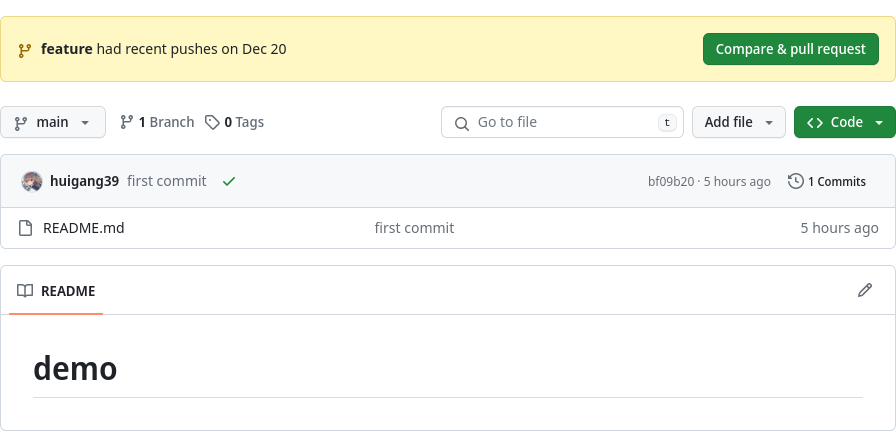Viewport: 896px width, 446px height.
Task: Open the main branch selector dropdown
Action: pos(53,122)
